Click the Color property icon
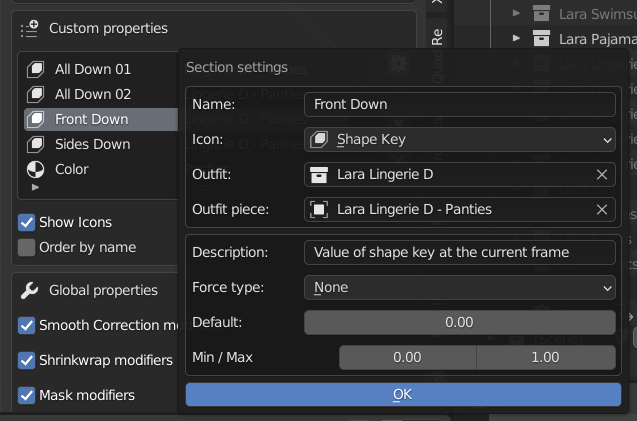The height and width of the screenshot is (421, 637). click(x=35, y=169)
